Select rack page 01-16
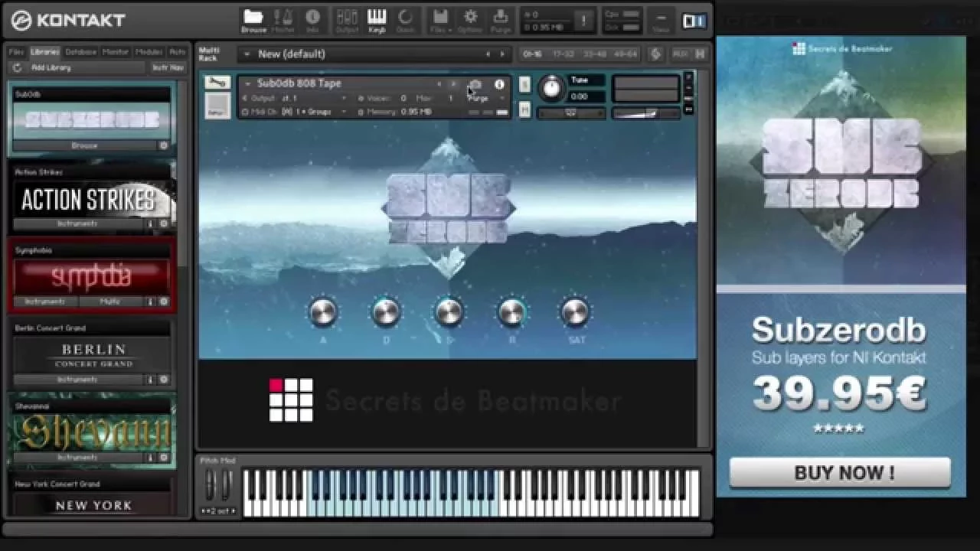980x551 pixels. pos(532,54)
